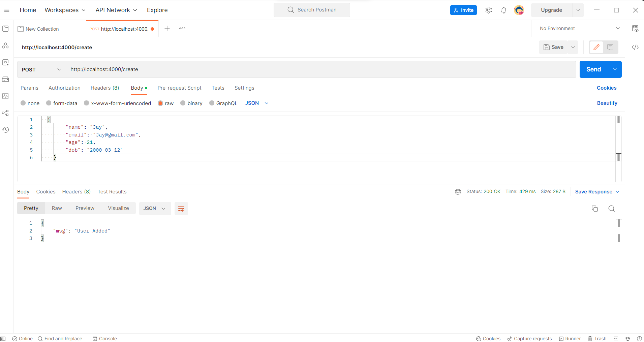Open the Collections sidebar icon
Image resolution: width=644 pixels, height=342 pixels.
coord(5,29)
